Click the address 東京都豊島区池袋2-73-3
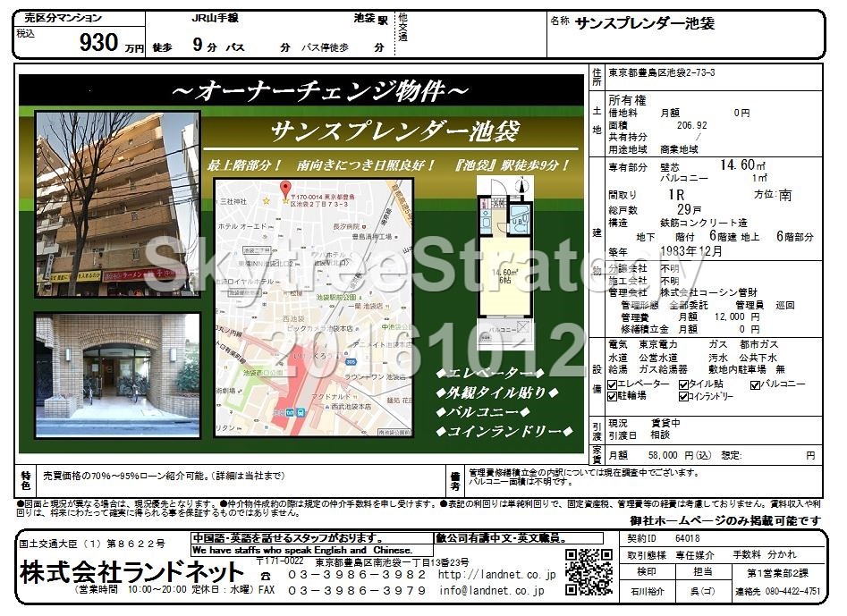The image size is (847, 616). point(662,73)
